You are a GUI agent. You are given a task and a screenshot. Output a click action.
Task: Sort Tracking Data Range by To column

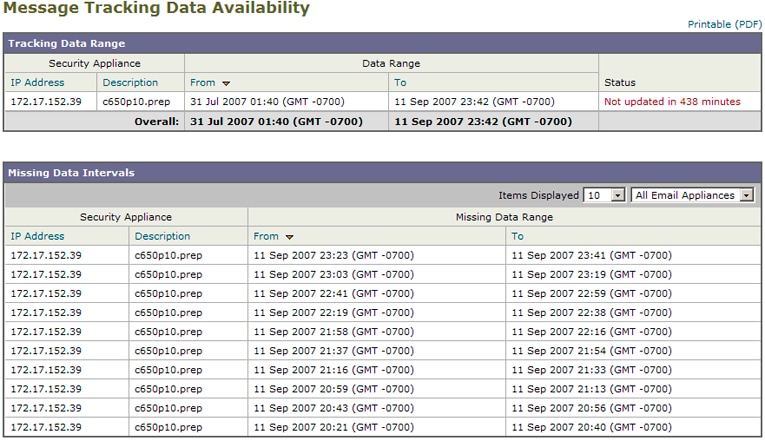coord(400,82)
